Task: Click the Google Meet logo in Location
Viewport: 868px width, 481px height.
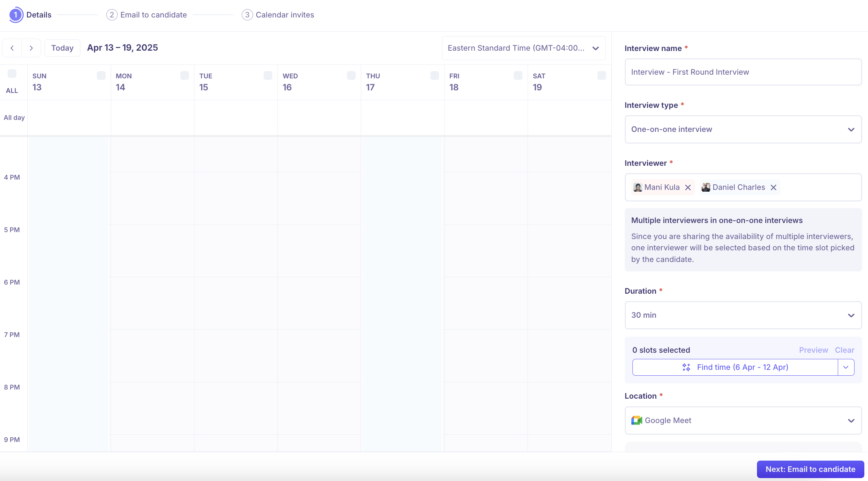Action: pos(636,420)
